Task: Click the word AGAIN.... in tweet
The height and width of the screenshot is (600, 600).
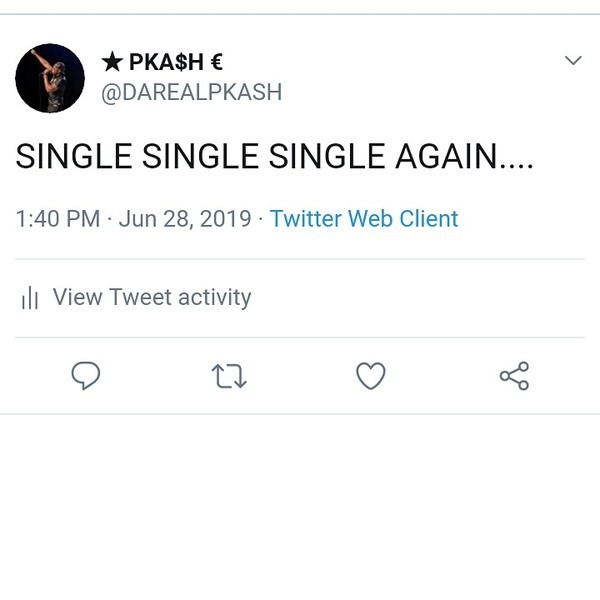Action: [x=464, y=157]
